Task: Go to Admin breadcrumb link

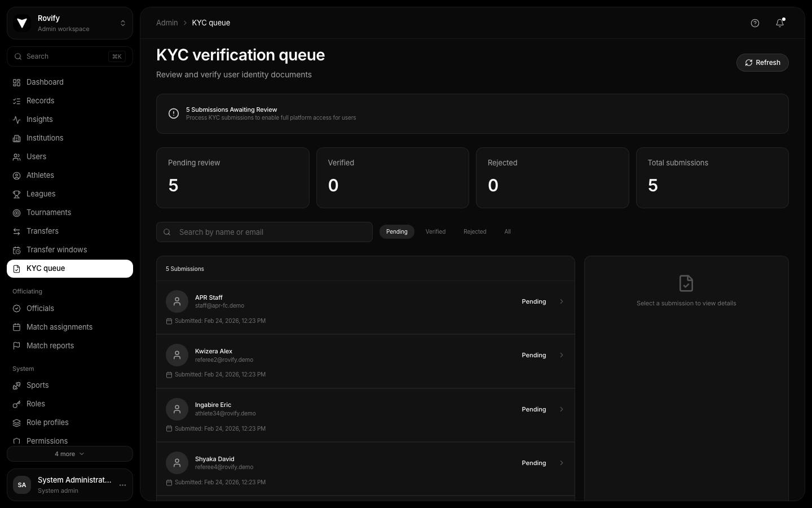Action: pos(167,23)
